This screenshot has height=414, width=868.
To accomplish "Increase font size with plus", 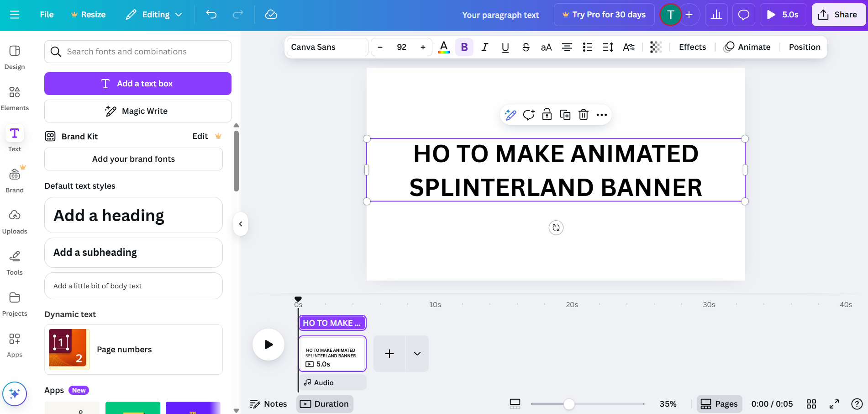I will coord(423,47).
